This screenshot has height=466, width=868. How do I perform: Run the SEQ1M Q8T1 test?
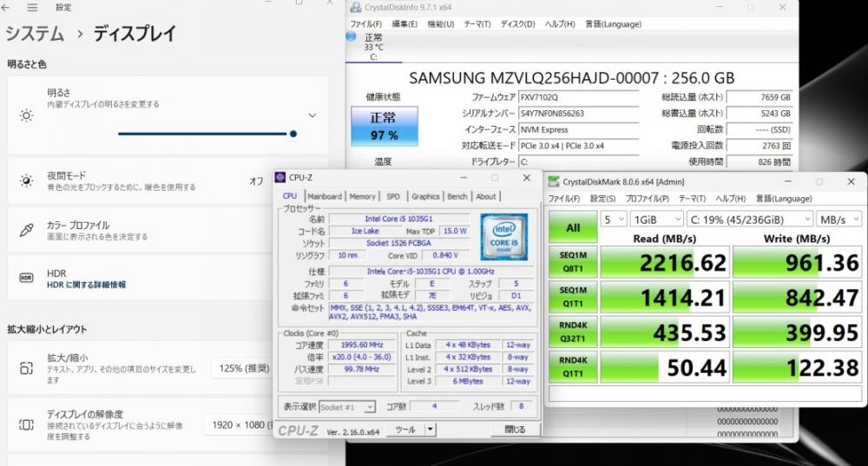point(573,262)
